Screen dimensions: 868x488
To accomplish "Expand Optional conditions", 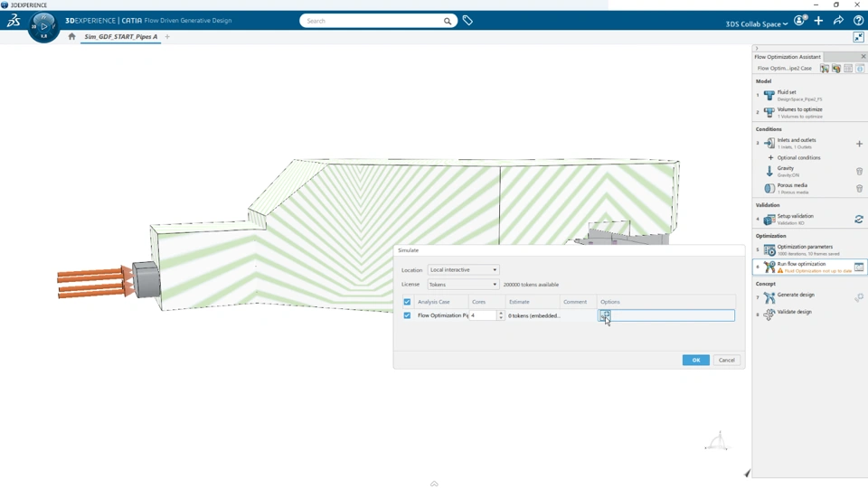I will click(795, 157).
